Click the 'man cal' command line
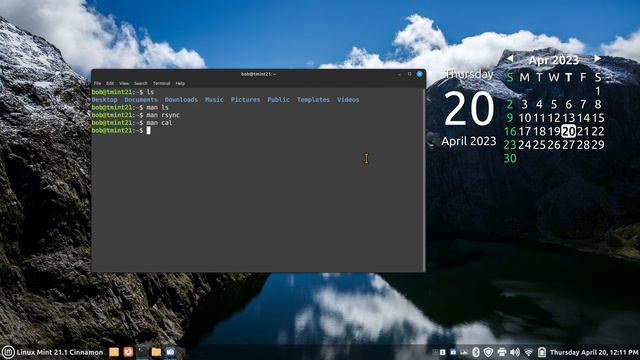This screenshot has height=360, width=640. (x=159, y=122)
